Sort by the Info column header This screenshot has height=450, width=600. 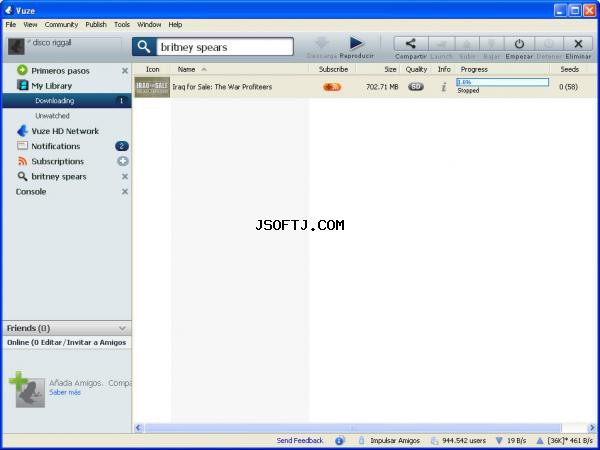click(444, 69)
